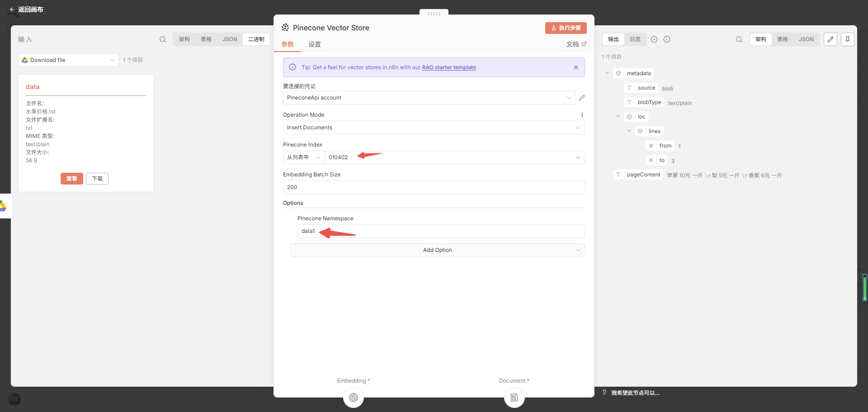Click the pageContent value text 苹果 10元

[x=724, y=175]
